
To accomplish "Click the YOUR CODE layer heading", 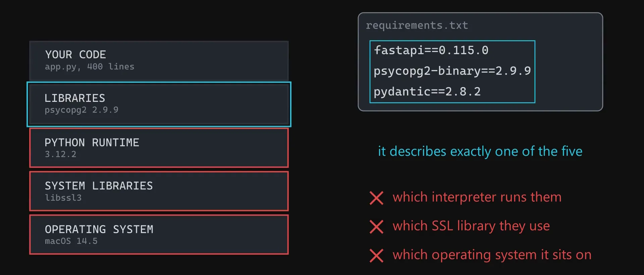I will [75, 54].
